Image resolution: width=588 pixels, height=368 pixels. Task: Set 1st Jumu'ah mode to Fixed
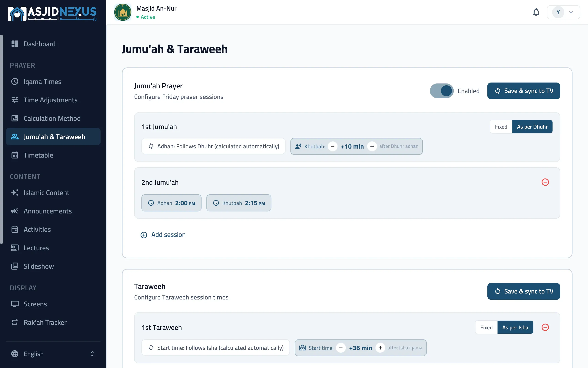click(501, 126)
